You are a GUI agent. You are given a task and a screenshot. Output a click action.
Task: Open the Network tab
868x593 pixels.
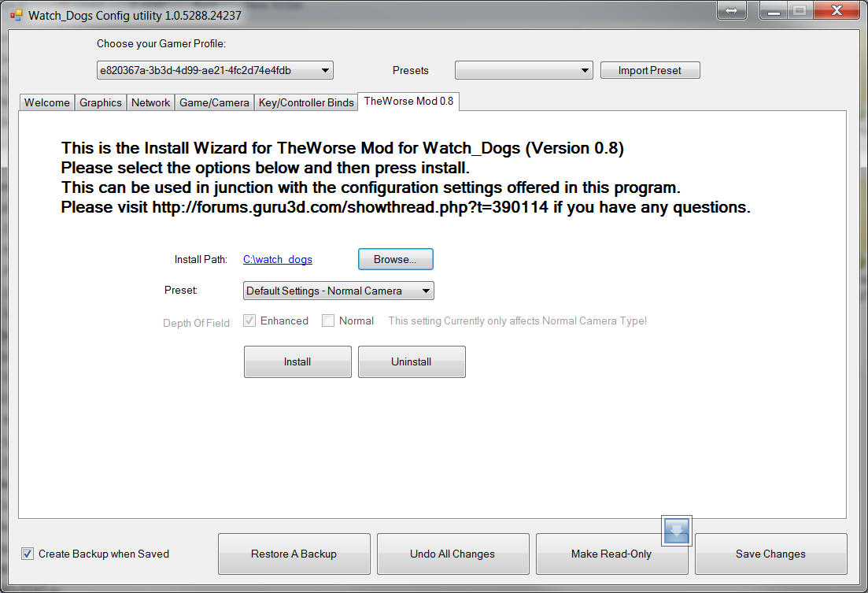(150, 102)
